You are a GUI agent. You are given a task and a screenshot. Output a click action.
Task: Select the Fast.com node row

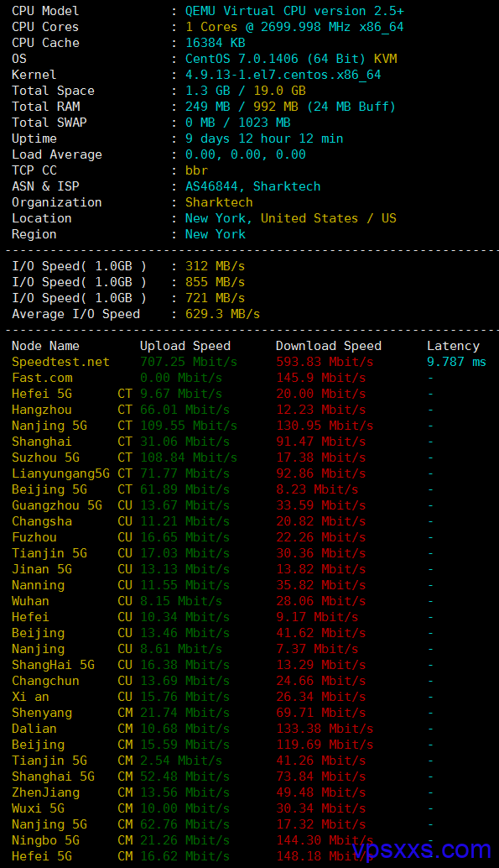point(249,378)
